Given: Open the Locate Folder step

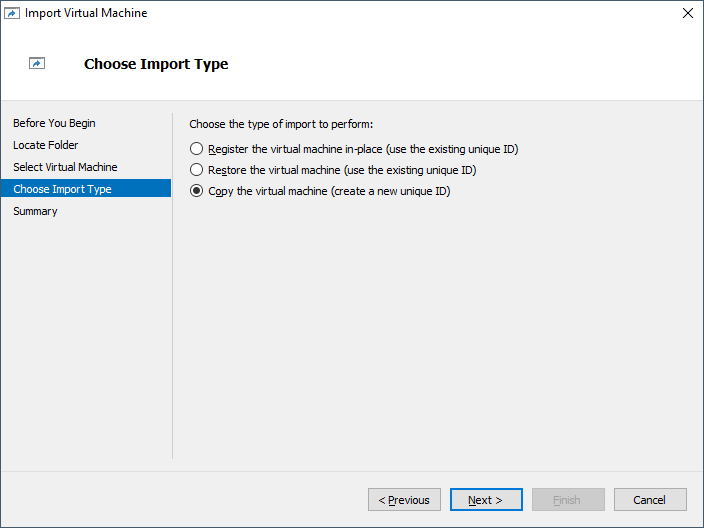Looking at the screenshot, I should coord(45,145).
